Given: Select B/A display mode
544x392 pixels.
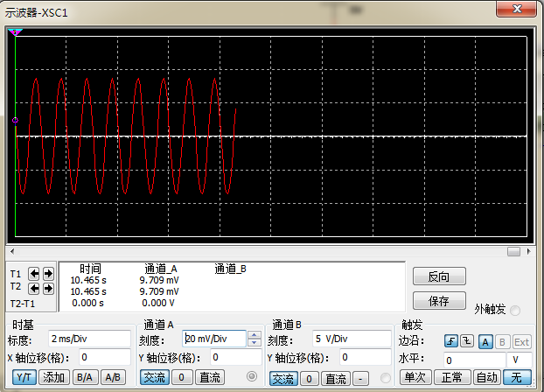Looking at the screenshot, I should pos(85,377).
